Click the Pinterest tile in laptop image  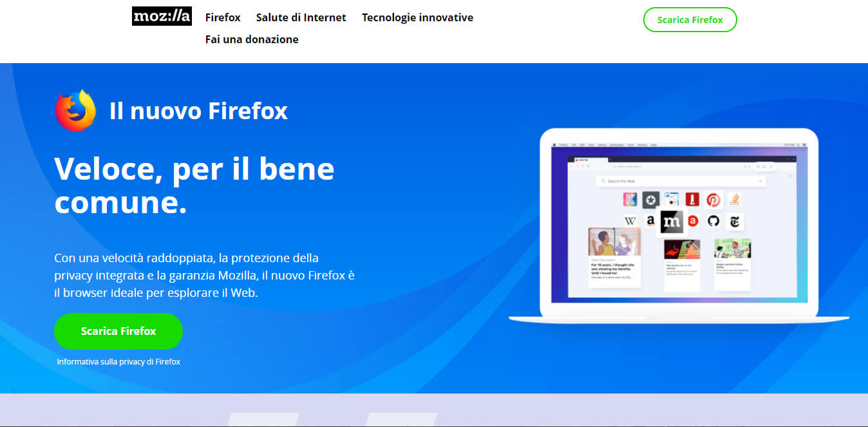point(713,200)
